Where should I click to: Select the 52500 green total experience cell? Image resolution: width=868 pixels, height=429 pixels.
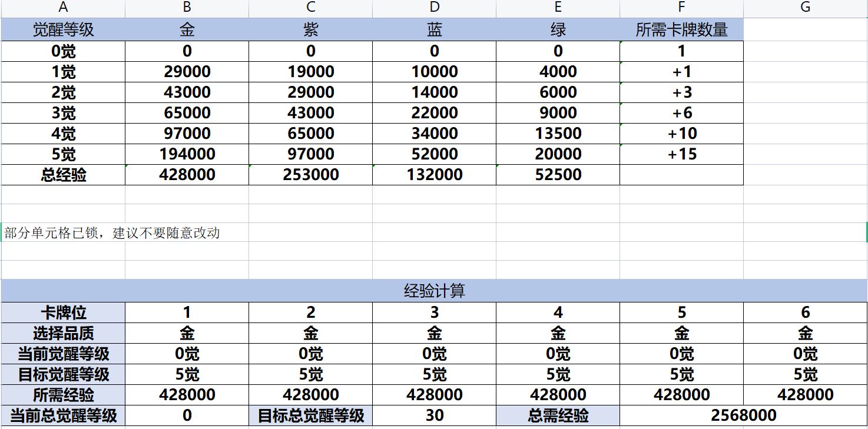point(558,174)
